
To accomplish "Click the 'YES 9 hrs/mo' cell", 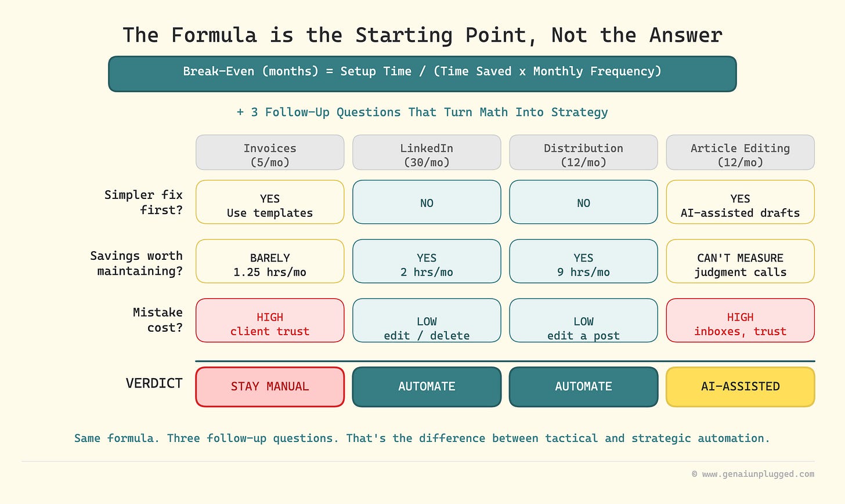I will click(x=583, y=261).
